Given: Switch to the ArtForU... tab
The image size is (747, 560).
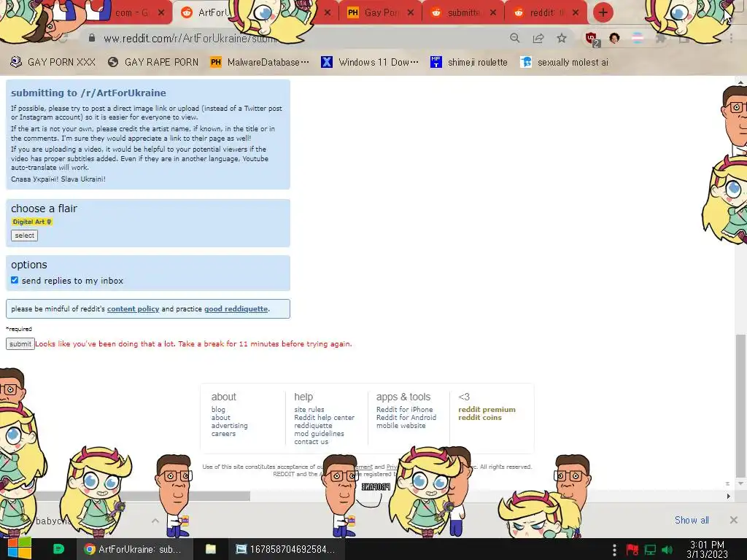Looking at the screenshot, I should (208, 12).
